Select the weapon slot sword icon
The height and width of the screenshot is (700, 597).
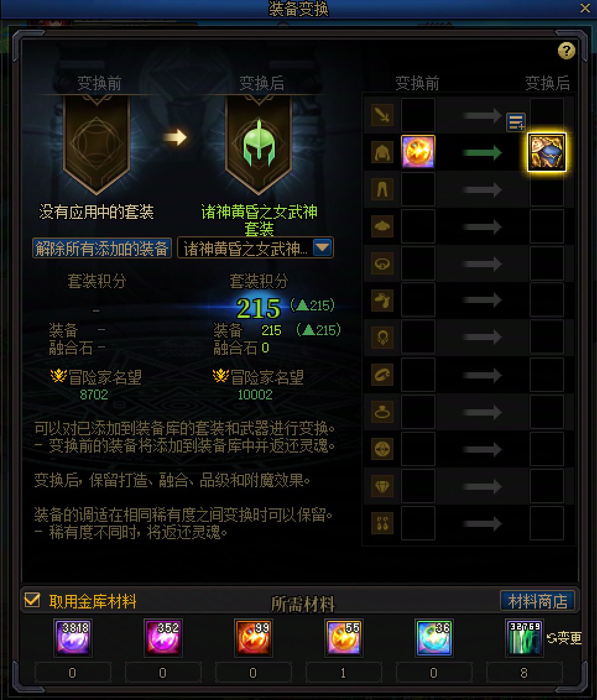[x=382, y=116]
